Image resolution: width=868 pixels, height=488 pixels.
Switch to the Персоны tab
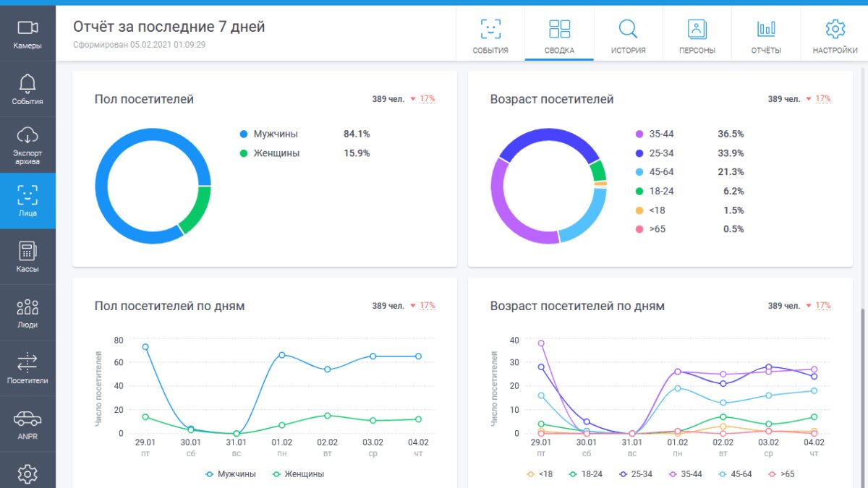697,36
